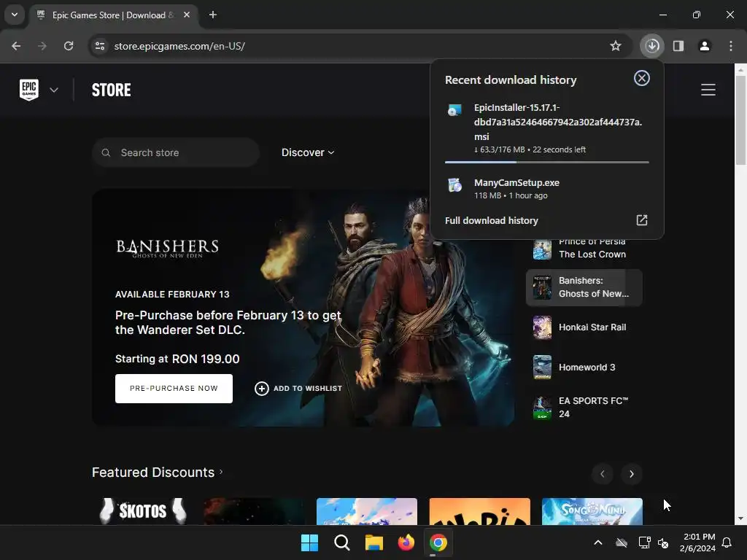Open ManyCamSetup.exe download entry
The image size is (747, 560).
(547, 189)
